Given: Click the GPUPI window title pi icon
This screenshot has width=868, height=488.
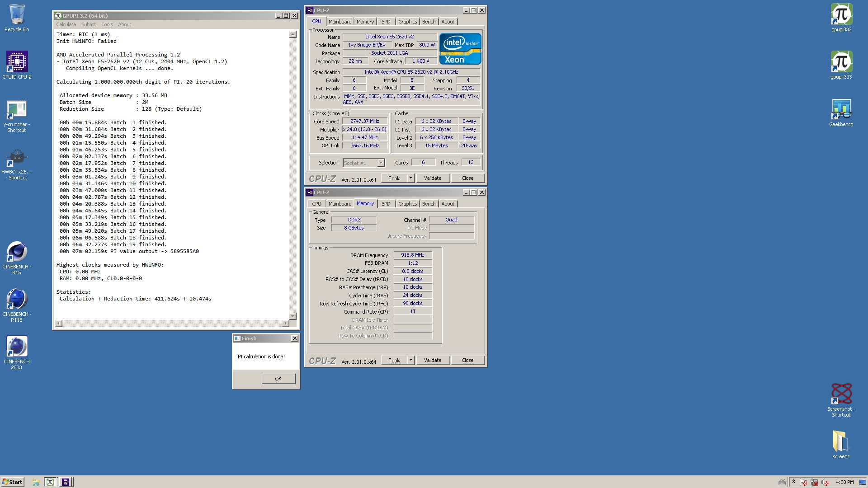Looking at the screenshot, I should 58,16.
